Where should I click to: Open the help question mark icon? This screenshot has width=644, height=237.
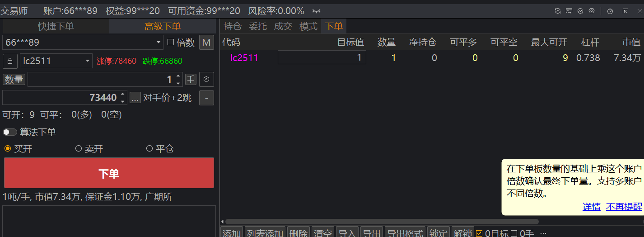[610, 11]
